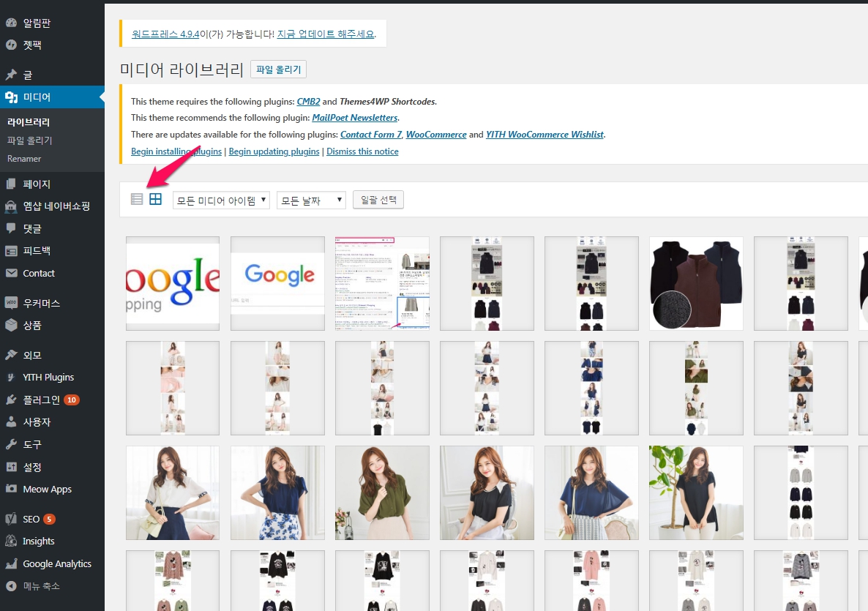Open the 알림판 dashboard icon
The height and width of the screenshot is (611, 868).
(x=11, y=23)
